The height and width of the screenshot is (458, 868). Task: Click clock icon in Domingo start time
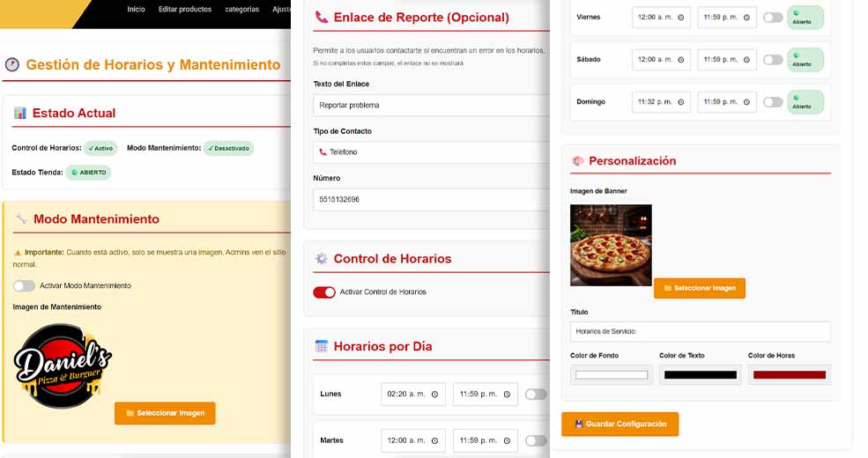coord(680,102)
